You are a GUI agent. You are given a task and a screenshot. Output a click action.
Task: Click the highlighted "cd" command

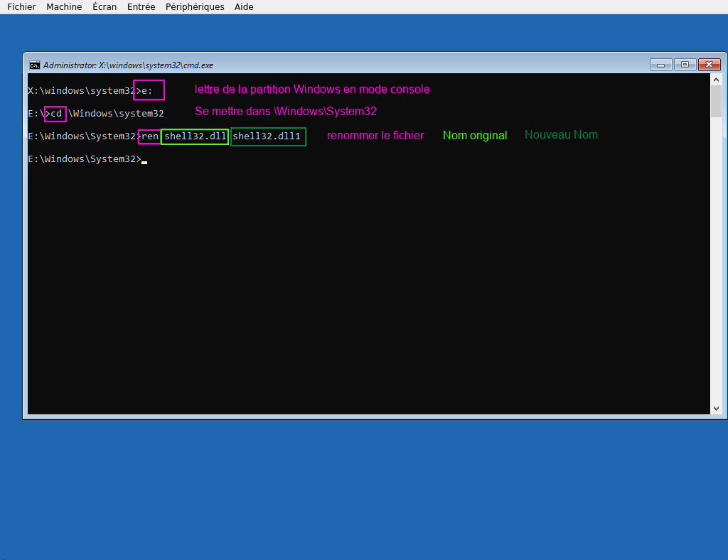[55, 114]
